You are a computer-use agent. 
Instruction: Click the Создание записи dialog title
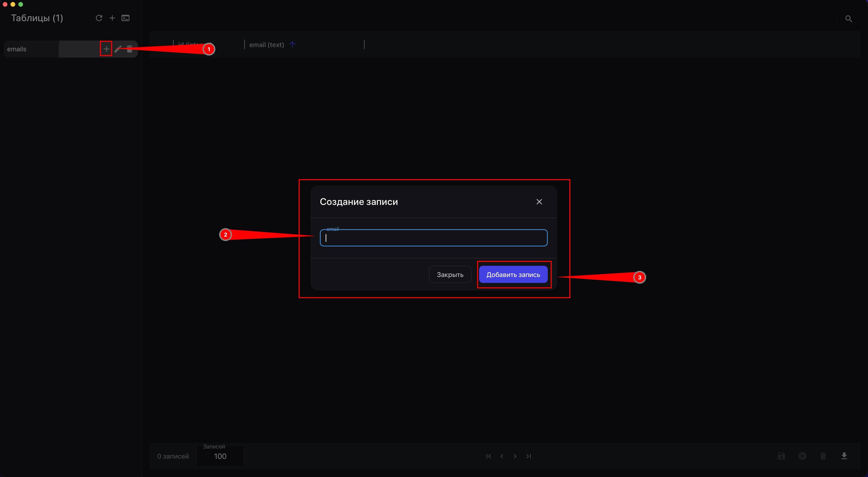point(359,202)
